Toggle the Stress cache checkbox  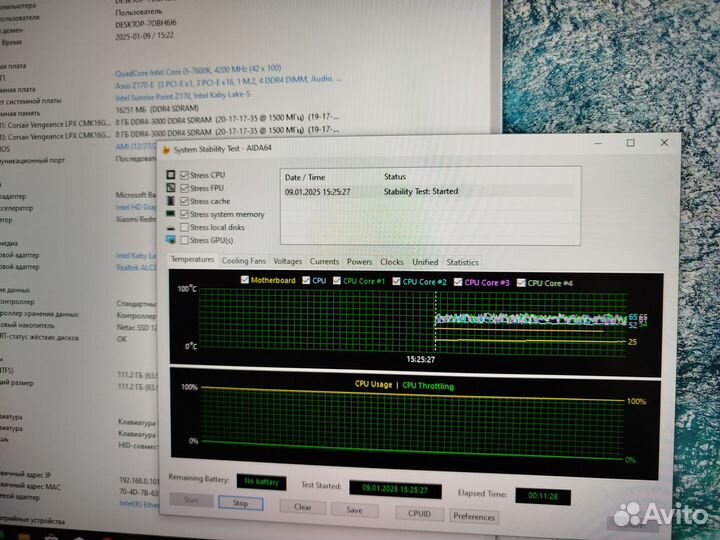pos(185,201)
